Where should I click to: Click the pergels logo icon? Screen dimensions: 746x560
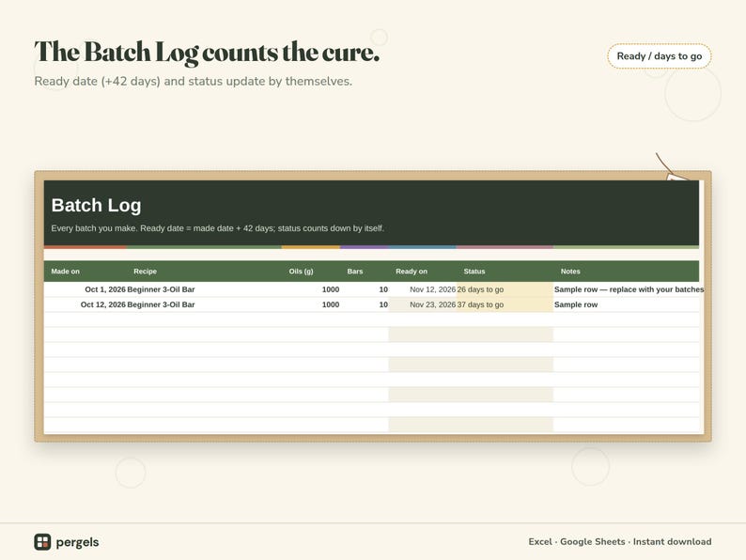pyautogui.click(x=42, y=541)
